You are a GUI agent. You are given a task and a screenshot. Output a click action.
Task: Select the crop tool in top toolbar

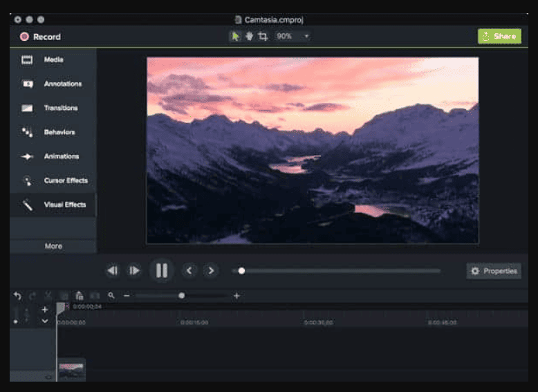[263, 36]
